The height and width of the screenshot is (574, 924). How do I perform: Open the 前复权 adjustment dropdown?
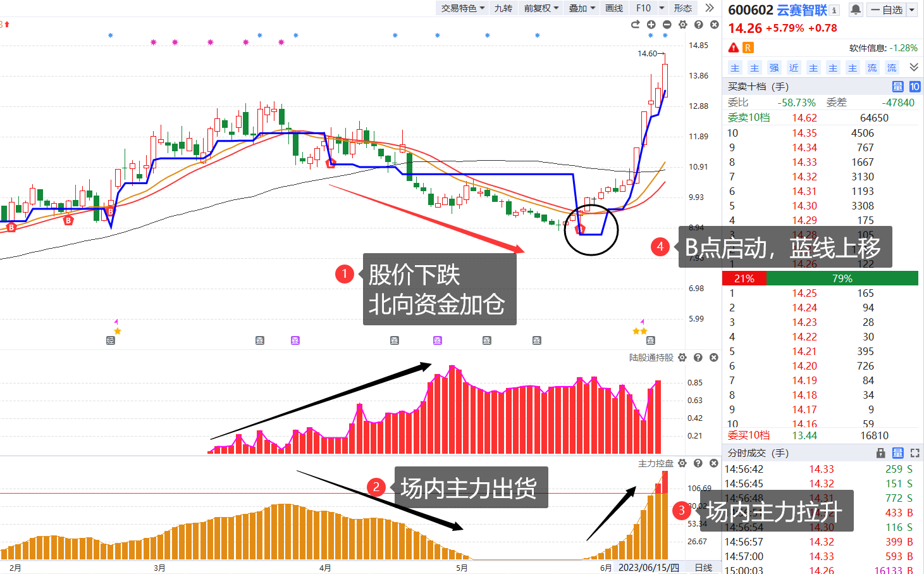pyautogui.click(x=541, y=8)
